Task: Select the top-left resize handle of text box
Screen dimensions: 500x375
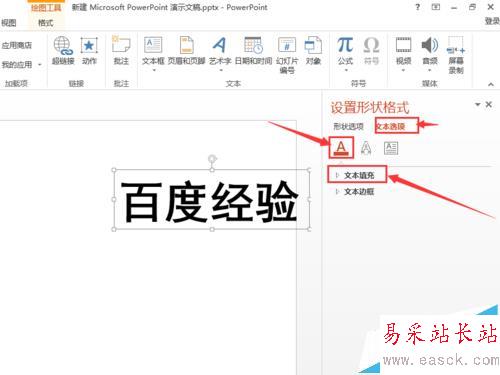Action: pos(114,170)
